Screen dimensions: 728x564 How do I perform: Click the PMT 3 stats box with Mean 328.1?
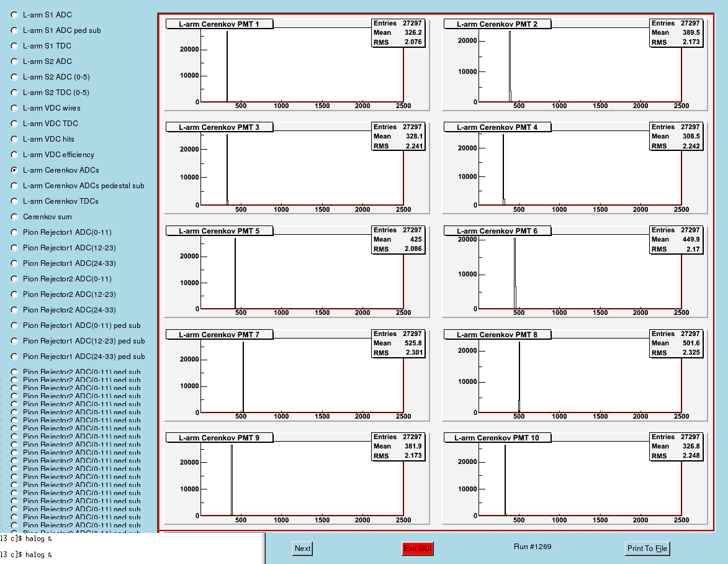point(398,136)
